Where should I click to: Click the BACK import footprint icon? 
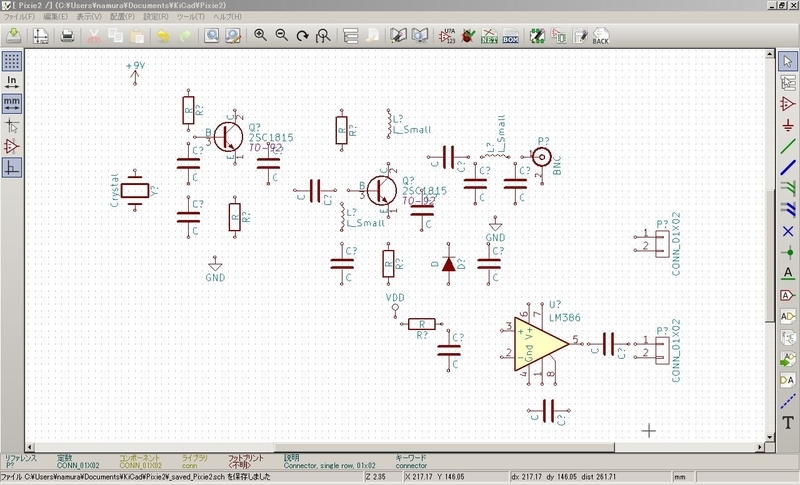[600, 36]
